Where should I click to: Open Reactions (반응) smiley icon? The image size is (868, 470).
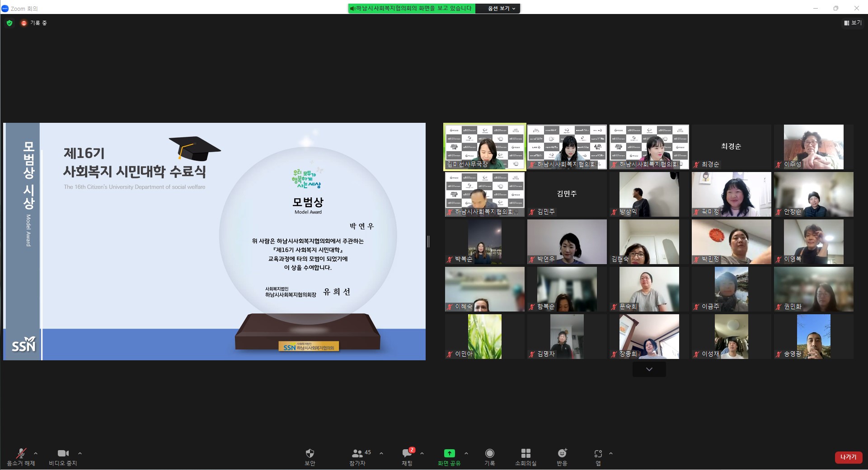[x=562, y=453]
